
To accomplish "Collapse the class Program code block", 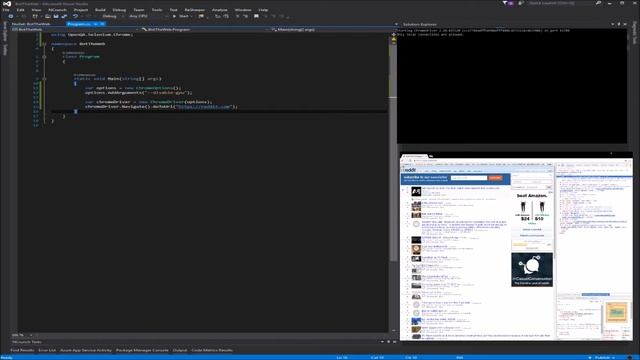I will click(44, 57).
